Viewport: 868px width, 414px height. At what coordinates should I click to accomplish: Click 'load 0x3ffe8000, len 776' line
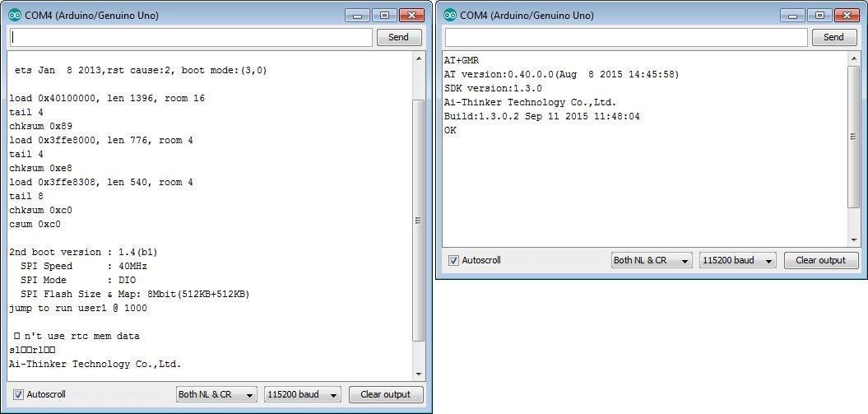click(x=100, y=141)
